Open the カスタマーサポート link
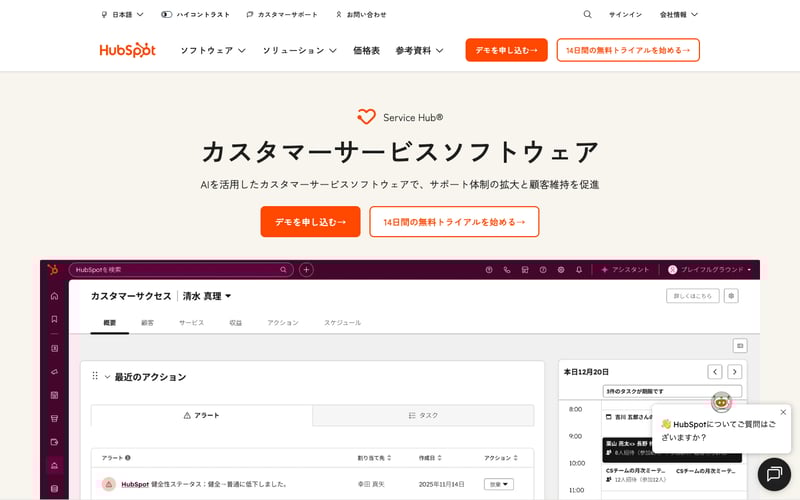Viewport: 800px width, 500px height. click(x=282, y=14)
